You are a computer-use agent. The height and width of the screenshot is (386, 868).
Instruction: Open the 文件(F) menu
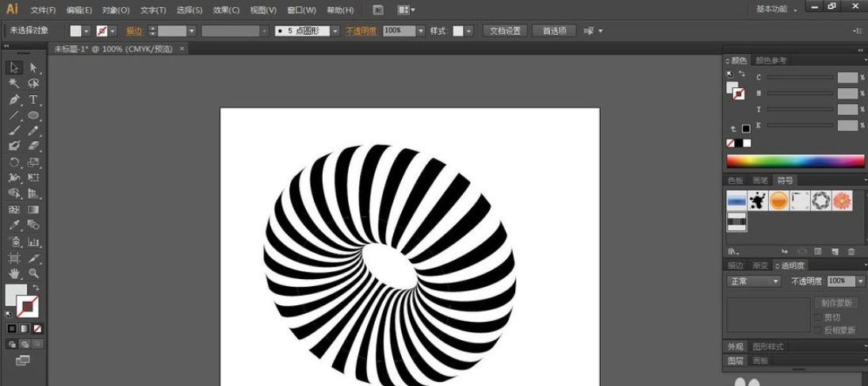pyautogui.click(x=43, y=10)
